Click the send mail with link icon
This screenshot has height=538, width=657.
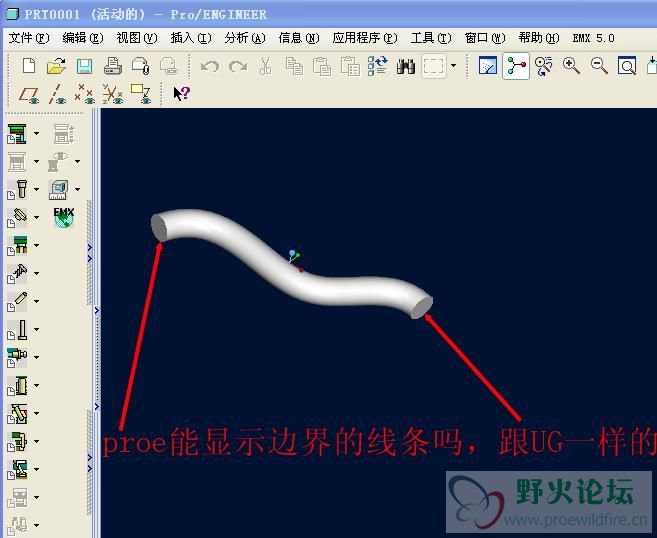coord(169,66)
